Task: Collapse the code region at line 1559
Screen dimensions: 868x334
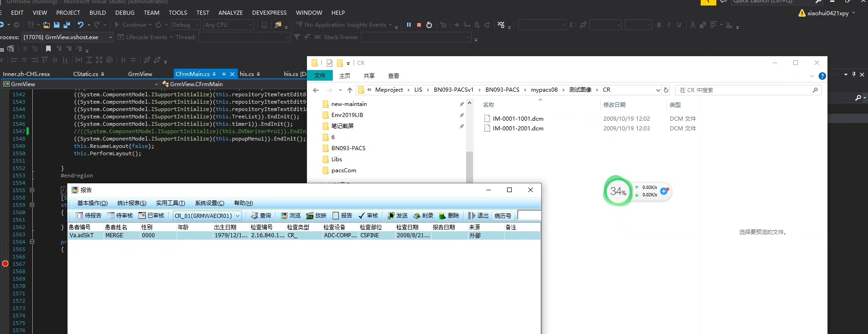Action: 32,205
